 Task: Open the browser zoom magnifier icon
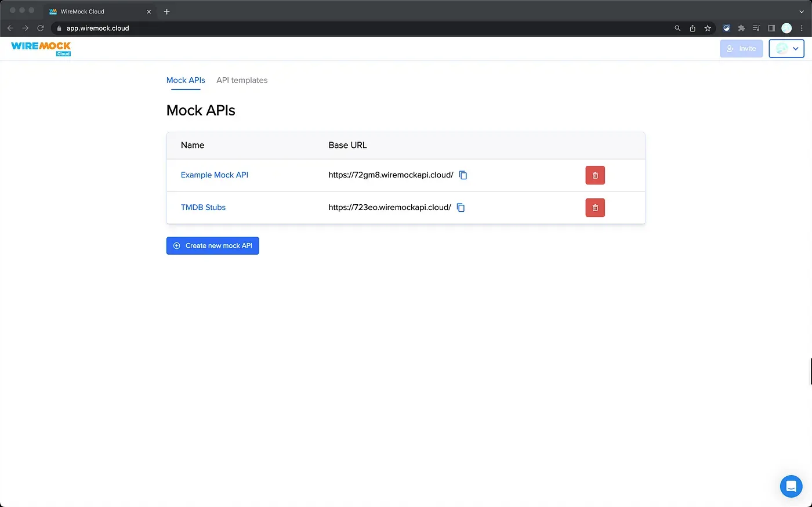coord(677,28)
